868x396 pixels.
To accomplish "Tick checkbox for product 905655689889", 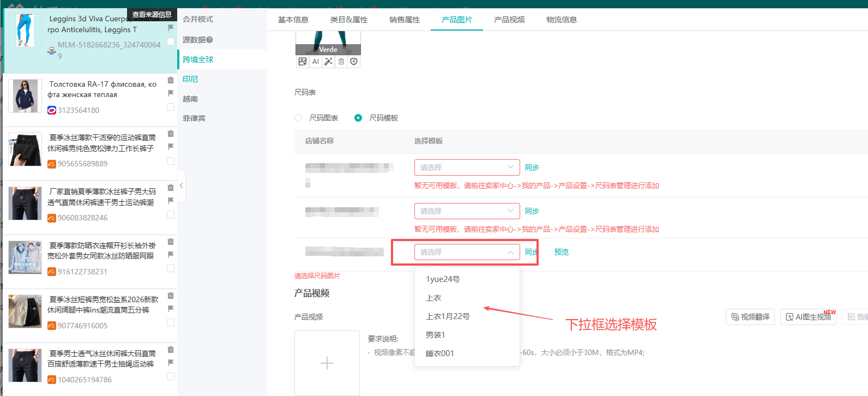I will pyautogui.click(x=171, y=161).
